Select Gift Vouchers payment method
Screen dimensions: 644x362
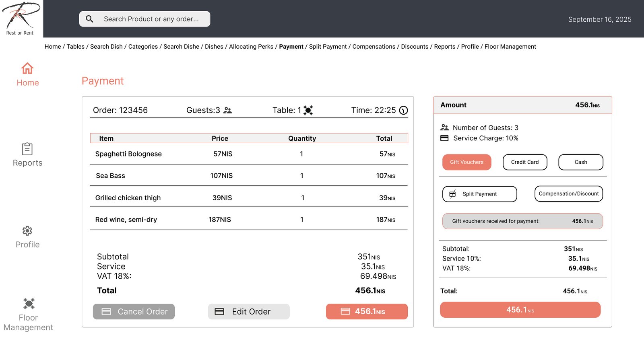coord(466,162)
